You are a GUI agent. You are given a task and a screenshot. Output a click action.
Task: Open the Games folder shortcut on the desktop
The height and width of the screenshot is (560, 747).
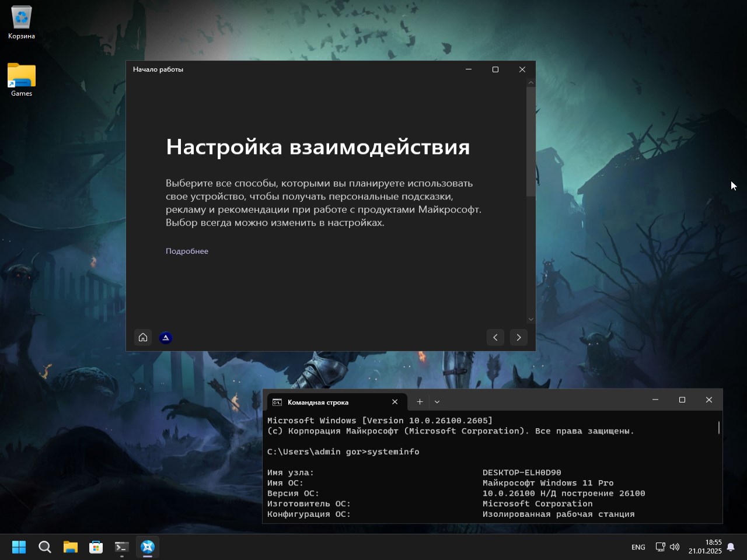22,80
